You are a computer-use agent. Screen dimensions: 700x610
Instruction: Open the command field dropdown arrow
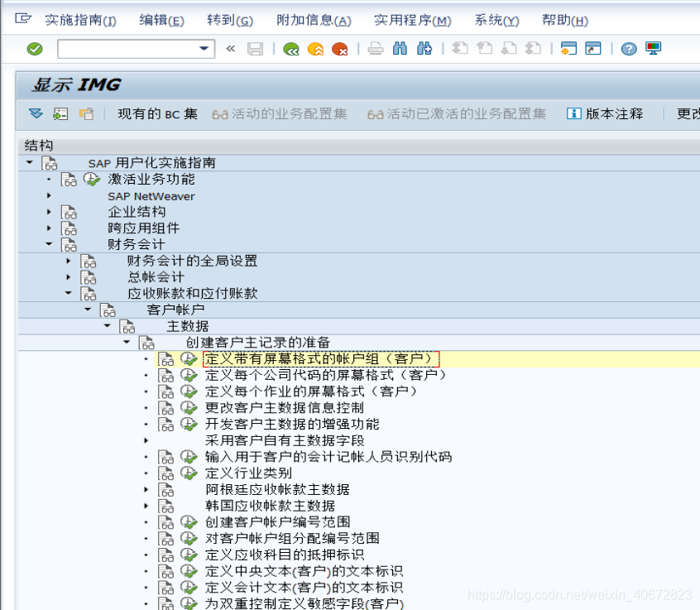[x=204, y=48]
